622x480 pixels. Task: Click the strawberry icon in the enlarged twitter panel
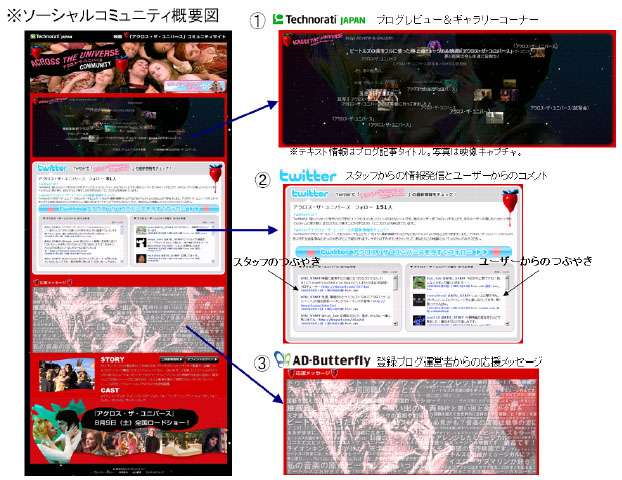(x=510, y=206)
